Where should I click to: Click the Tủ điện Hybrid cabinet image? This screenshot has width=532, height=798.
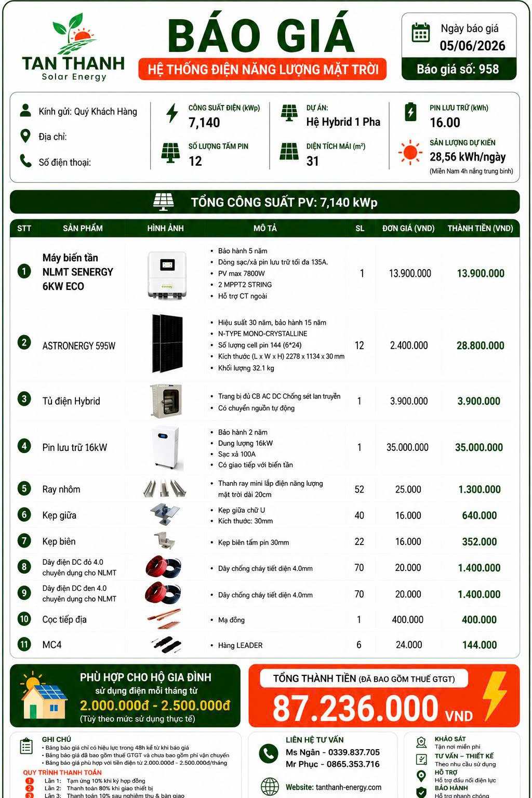click(x=166, y=401)
